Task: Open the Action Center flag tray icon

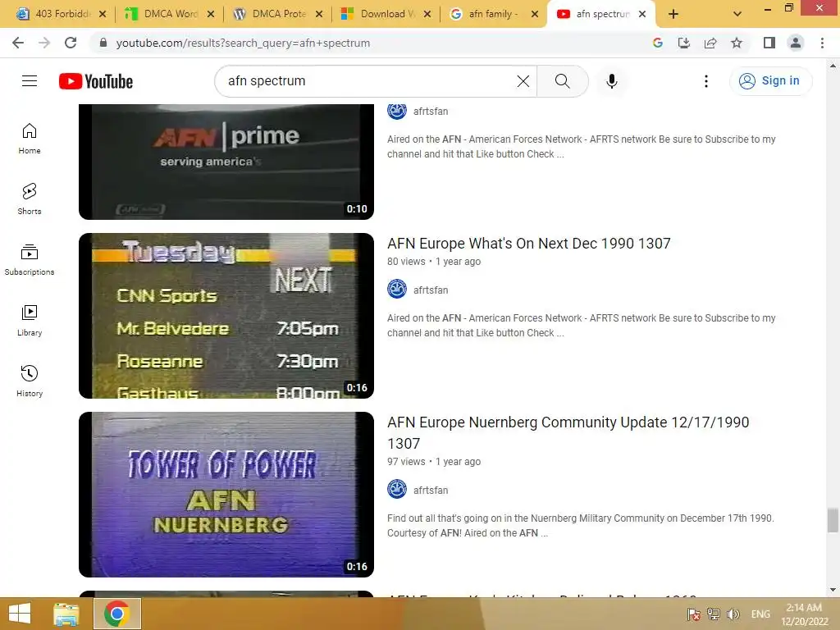Action: coord(694,614)
